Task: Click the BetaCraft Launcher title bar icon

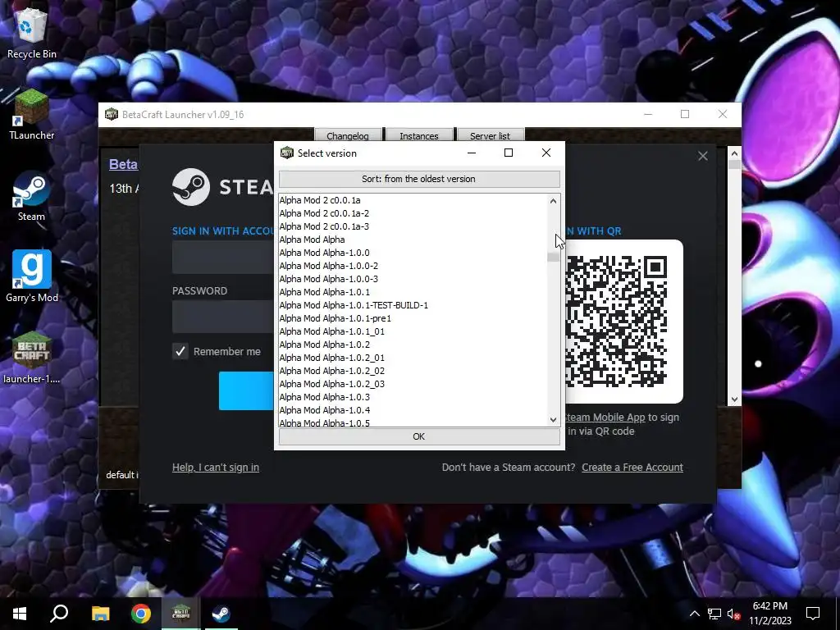Action: (x=112, y=114)
